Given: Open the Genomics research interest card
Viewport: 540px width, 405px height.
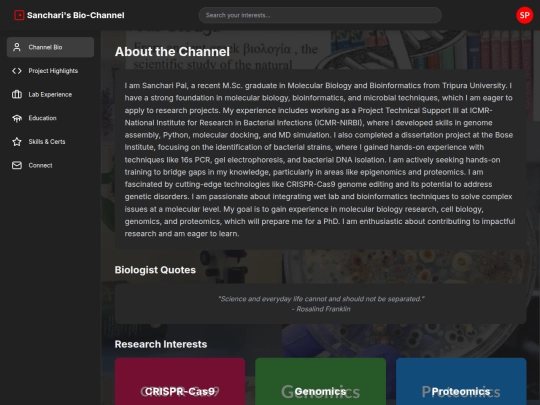Looking at the screenshot, I should 320,381.
